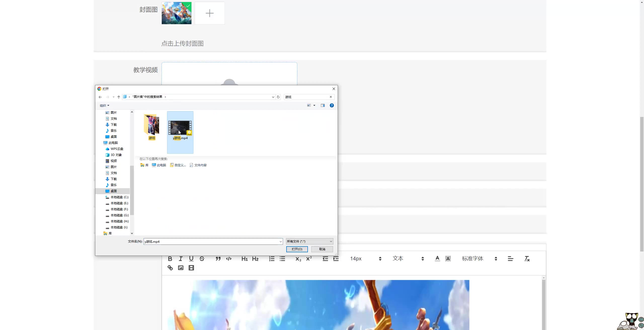644x330 pixels.
Task: Insert a hyperlink via the link icon
Action: point(170,268)
